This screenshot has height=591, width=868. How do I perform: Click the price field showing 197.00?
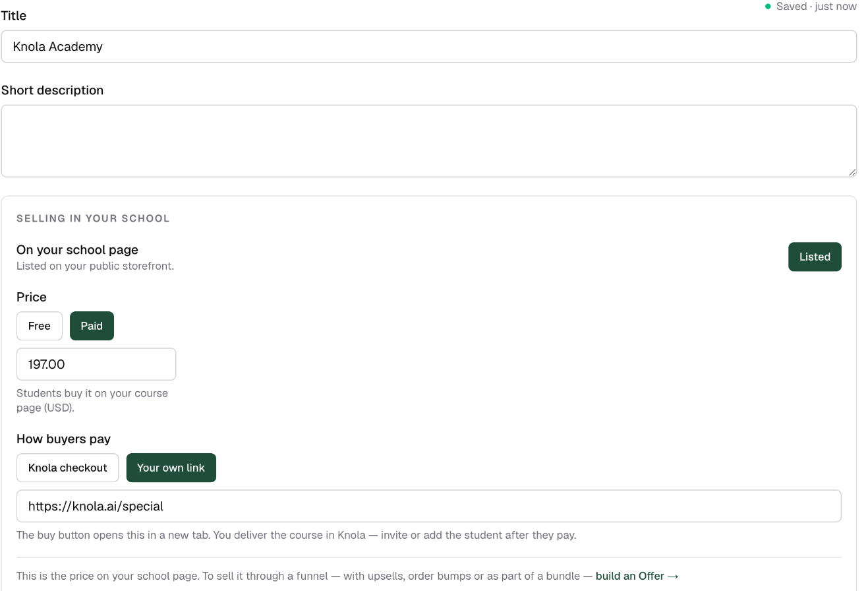click(96, 364)
